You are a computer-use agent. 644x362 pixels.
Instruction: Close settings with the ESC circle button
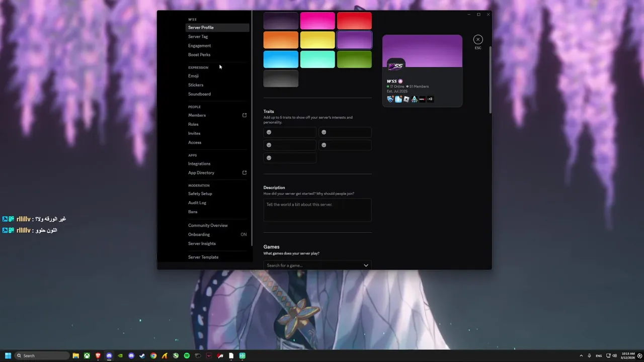(478, 39)
